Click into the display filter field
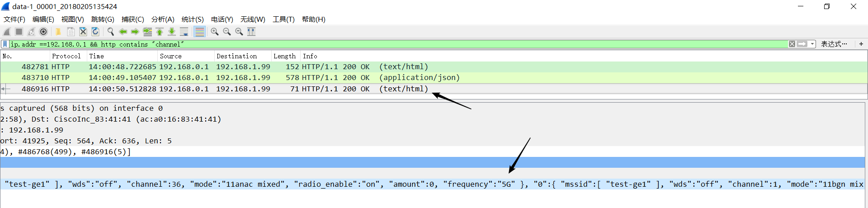This screenshot has width=868, height=208. coord(398,44)
